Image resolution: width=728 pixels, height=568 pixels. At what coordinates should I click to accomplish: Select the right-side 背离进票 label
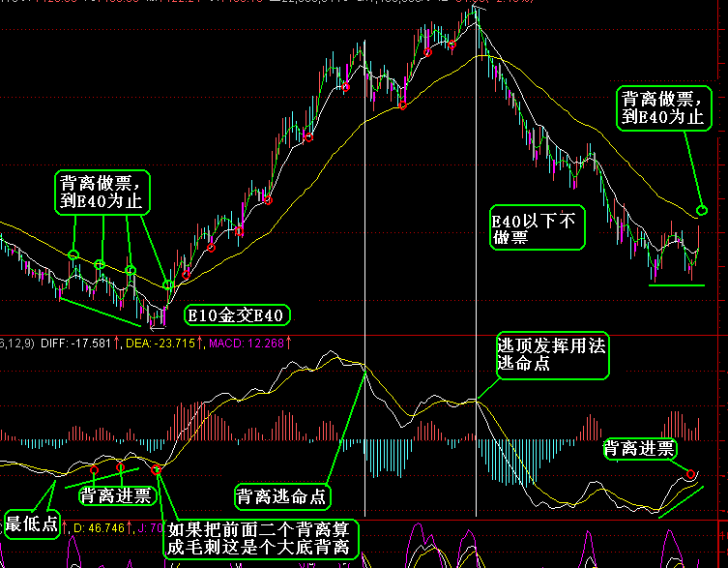[640, 449]
